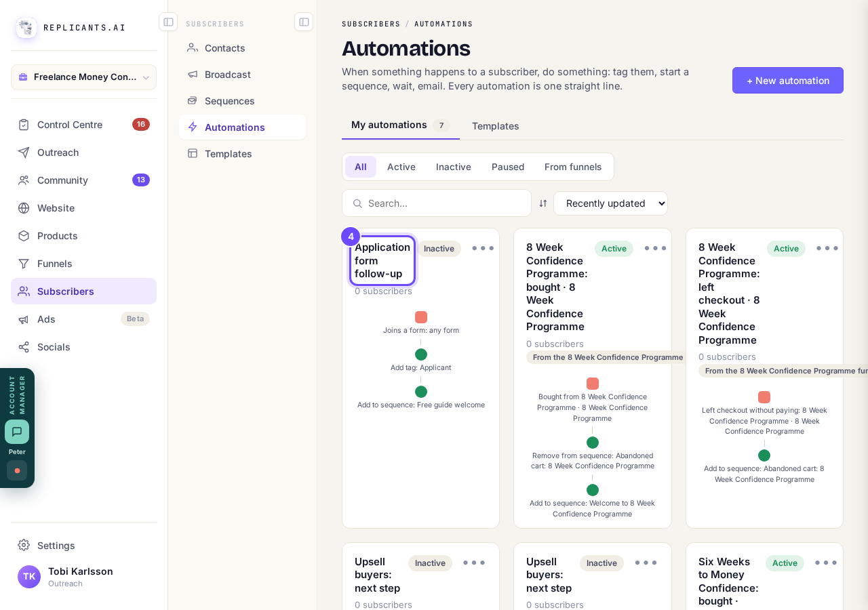The height and width of the screenshot is (610, 868).
Task: Open Sequences in Subscribers menu
Action: pos(242,101)
